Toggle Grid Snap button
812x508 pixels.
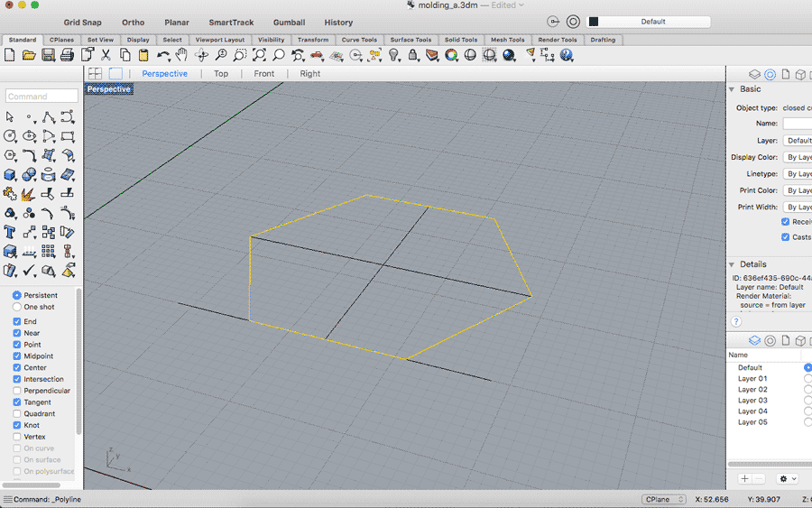point(82,23)
